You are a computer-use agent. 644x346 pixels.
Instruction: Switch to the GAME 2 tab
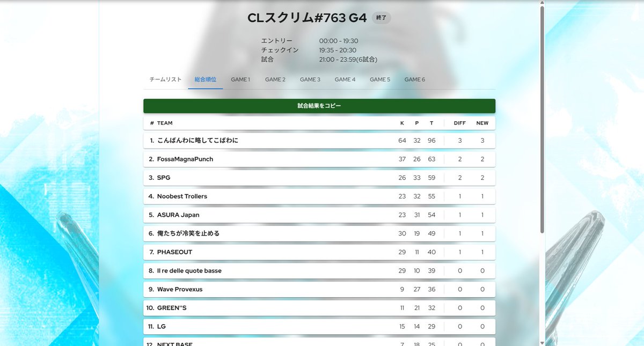275,79
